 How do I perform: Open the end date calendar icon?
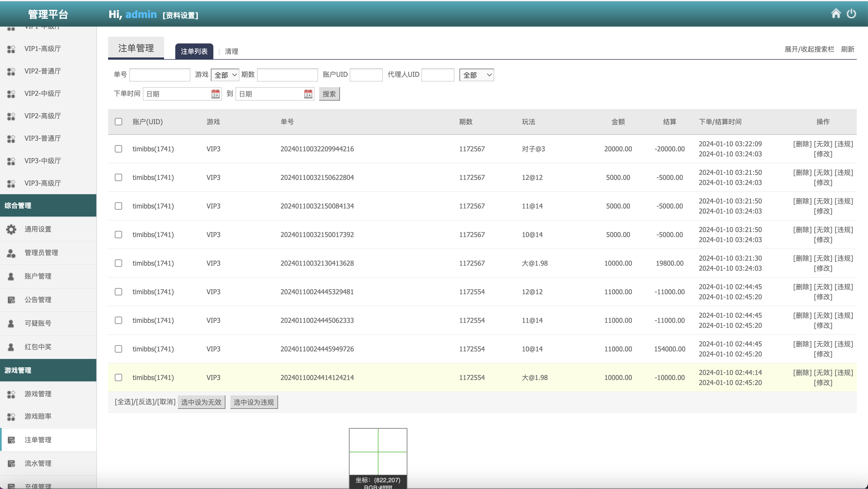[x=308, y=94]
